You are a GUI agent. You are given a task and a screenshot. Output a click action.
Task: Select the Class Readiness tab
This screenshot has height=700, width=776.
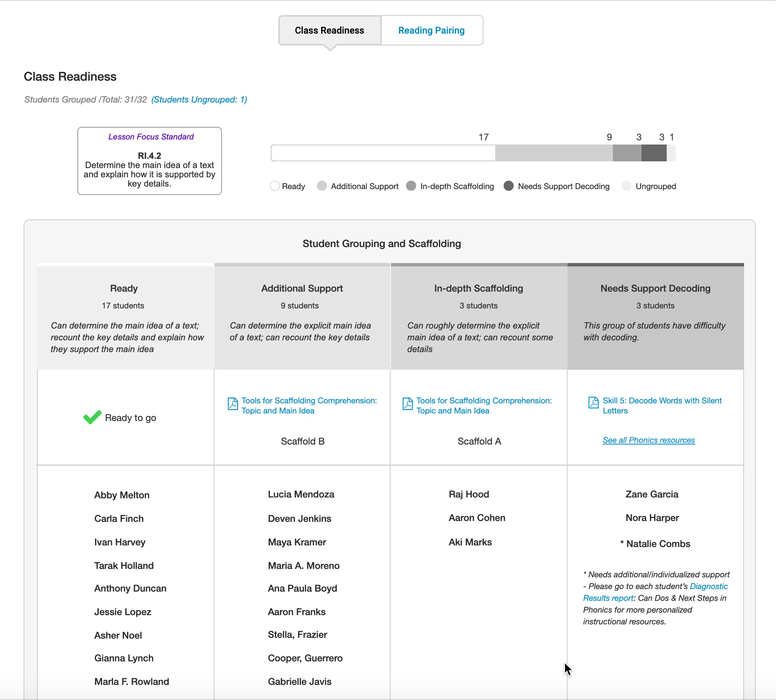(330, 31)
